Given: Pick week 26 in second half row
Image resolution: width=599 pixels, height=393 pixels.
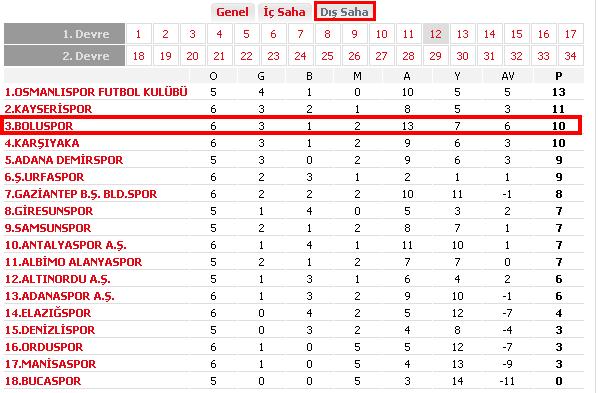Looking at the screenshot, I should [x=354, y=56].
